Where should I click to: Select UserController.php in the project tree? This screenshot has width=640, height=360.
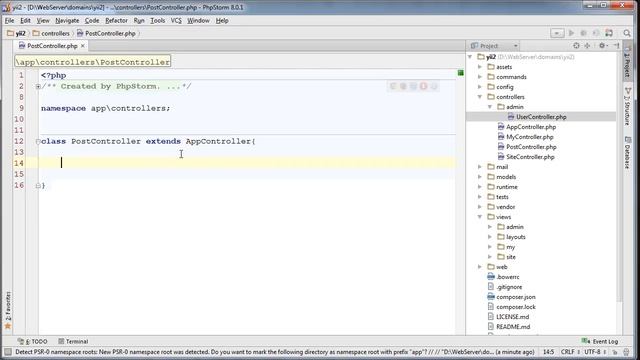(541, 117)
